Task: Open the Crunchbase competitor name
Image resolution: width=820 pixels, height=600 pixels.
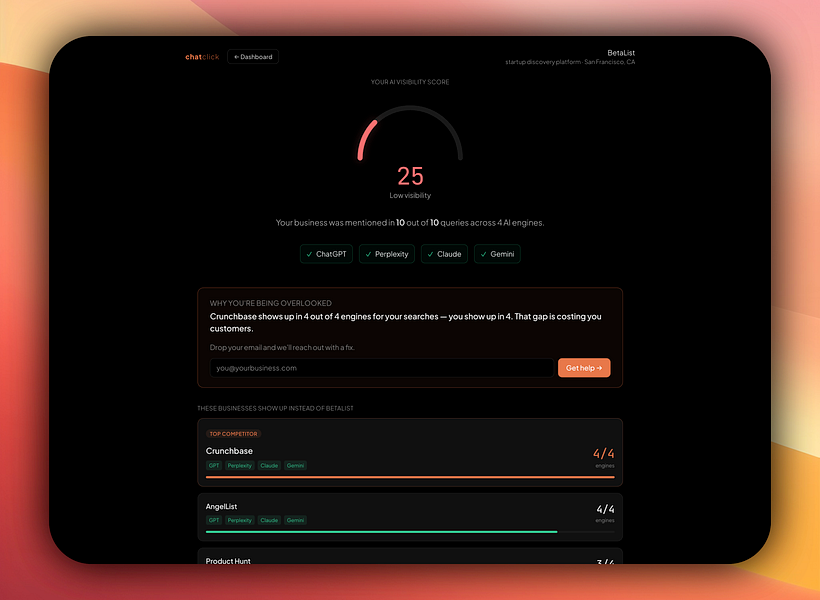Action: point(229,451)
